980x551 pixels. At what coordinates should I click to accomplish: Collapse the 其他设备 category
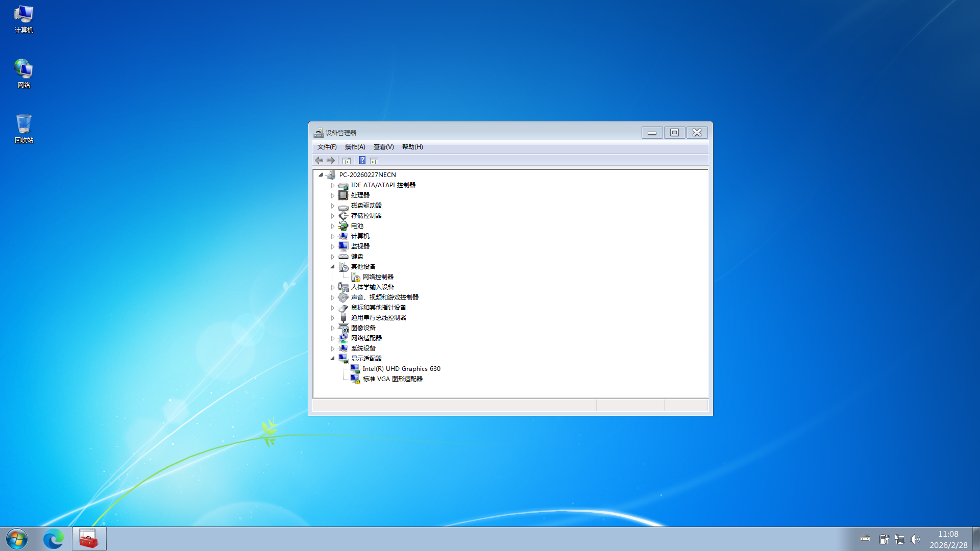[x=332, y=267]
